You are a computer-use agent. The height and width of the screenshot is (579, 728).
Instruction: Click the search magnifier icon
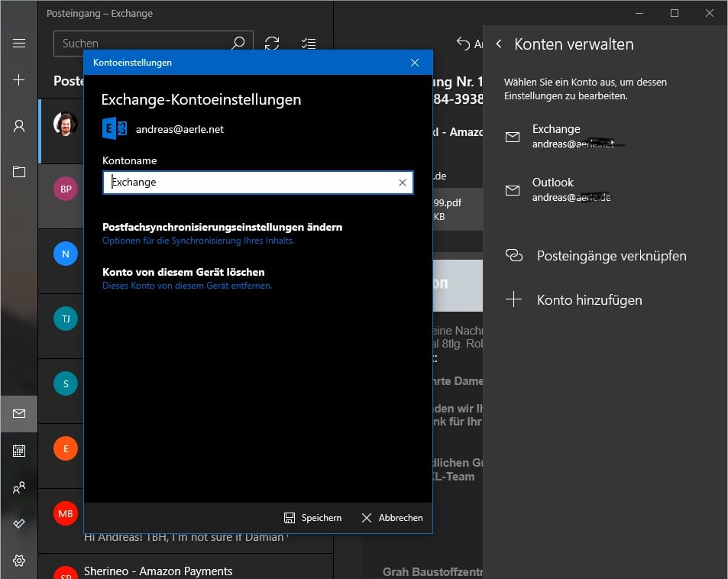[238, 44]
